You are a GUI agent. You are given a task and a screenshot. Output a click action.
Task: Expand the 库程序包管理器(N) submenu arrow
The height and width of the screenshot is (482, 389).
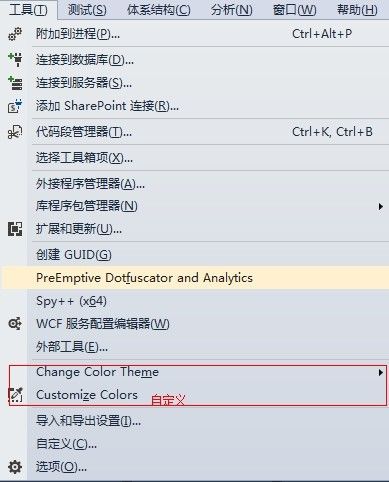pyautogui.click(x=380, y=207)
